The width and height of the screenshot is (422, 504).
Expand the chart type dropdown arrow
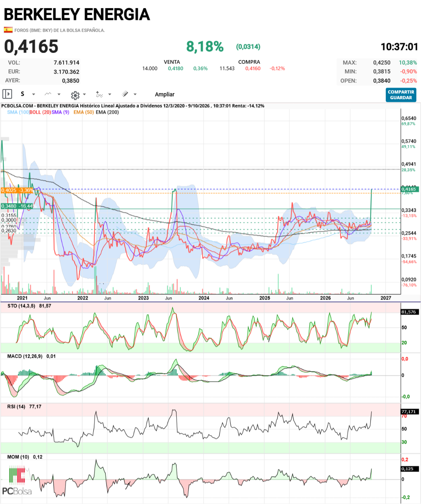pyautogui.click(x=59, y=95)
